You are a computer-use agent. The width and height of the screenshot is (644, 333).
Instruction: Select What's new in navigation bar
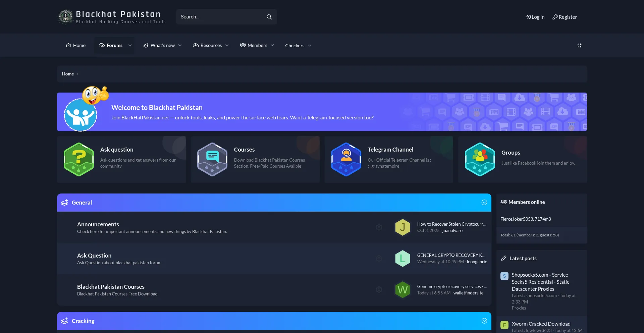click(x=159, y=45)
